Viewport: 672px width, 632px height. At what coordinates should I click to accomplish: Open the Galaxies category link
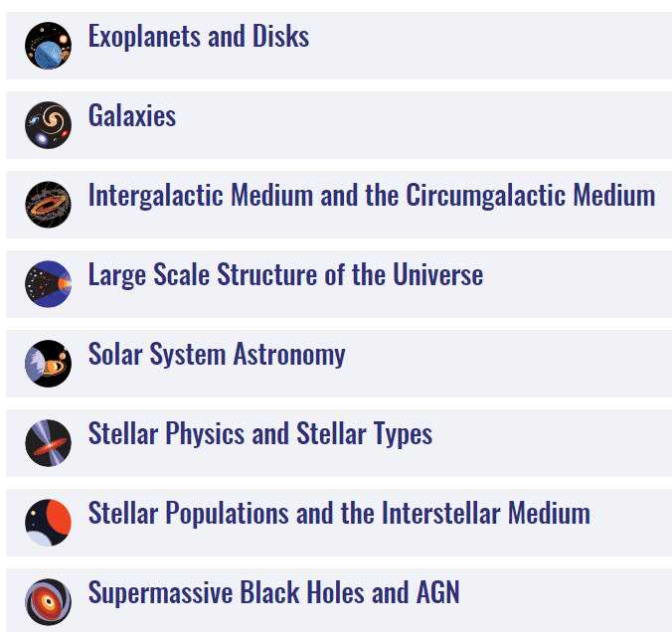[x=132, y=116]
